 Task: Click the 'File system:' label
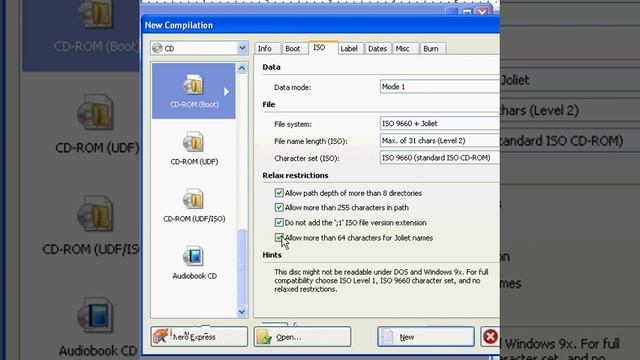pyautogui.click(x=293, y=124)
